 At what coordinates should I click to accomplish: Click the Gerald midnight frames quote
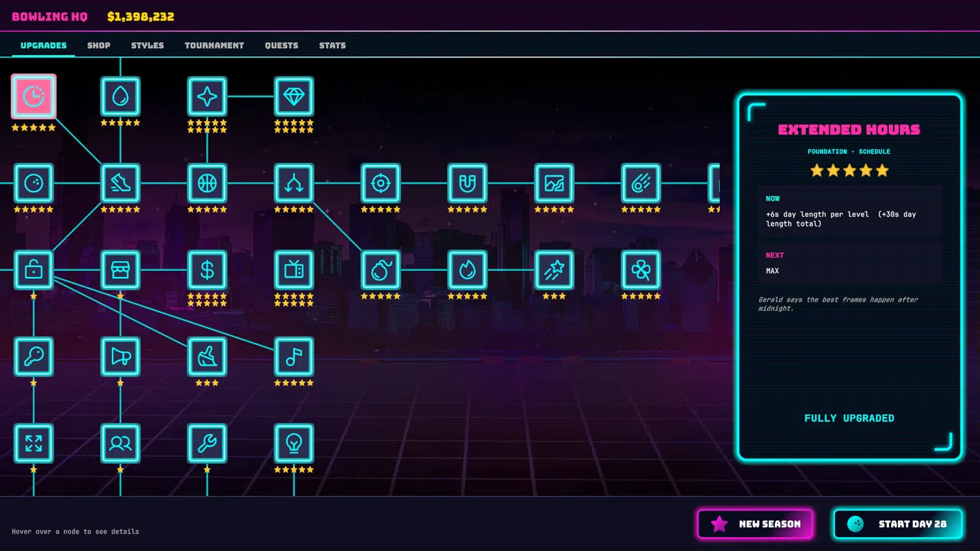point(838,304)
